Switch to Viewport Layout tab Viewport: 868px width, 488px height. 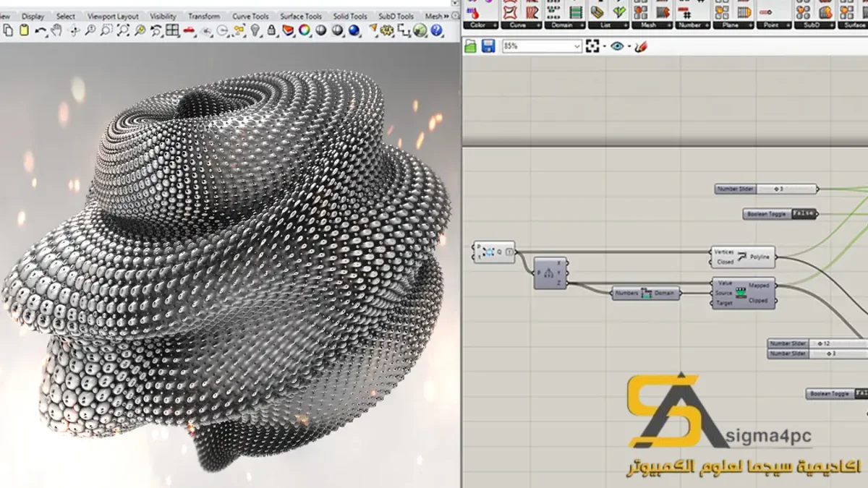pos(113,16)
